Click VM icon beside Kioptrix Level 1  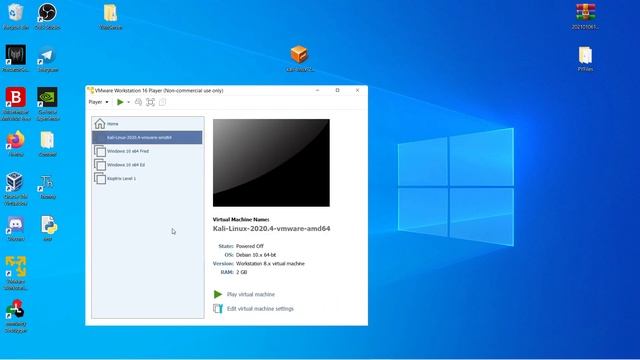coord(100,178)
